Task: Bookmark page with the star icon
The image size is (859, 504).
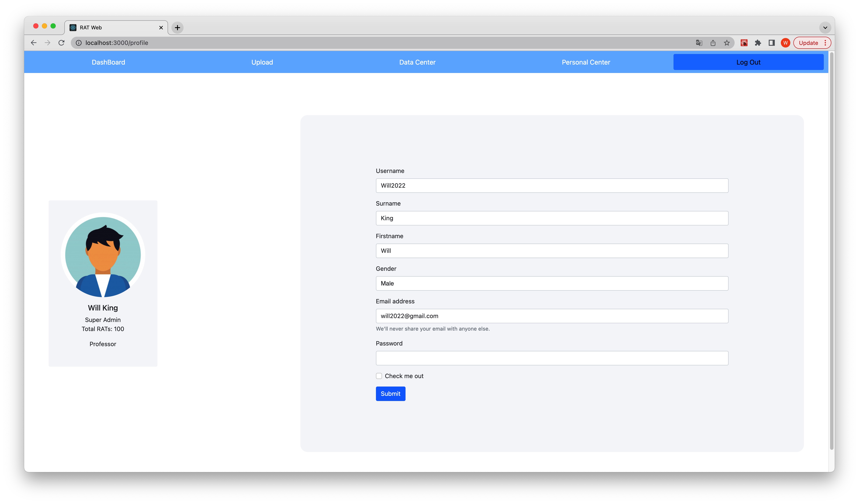Action: [x=727, y=43]
